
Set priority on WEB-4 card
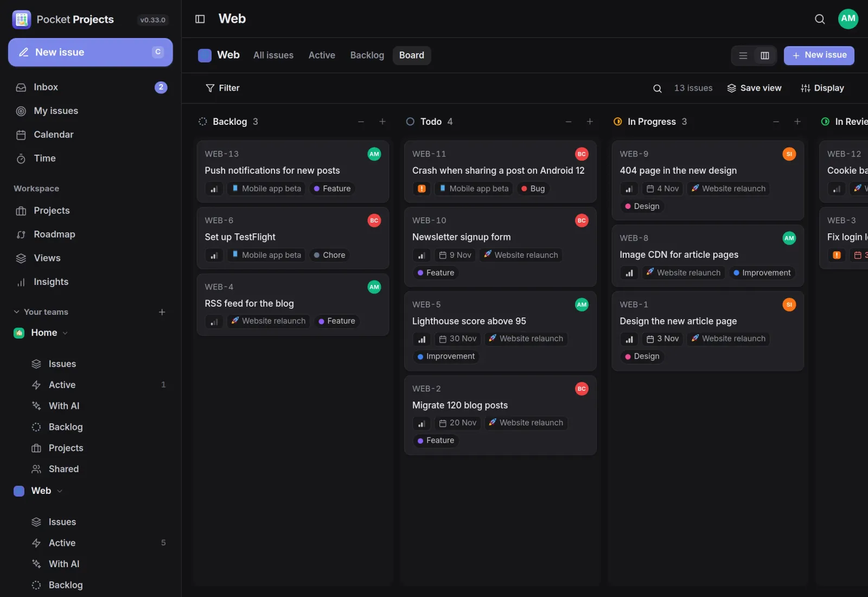click(x=214, y=321)
